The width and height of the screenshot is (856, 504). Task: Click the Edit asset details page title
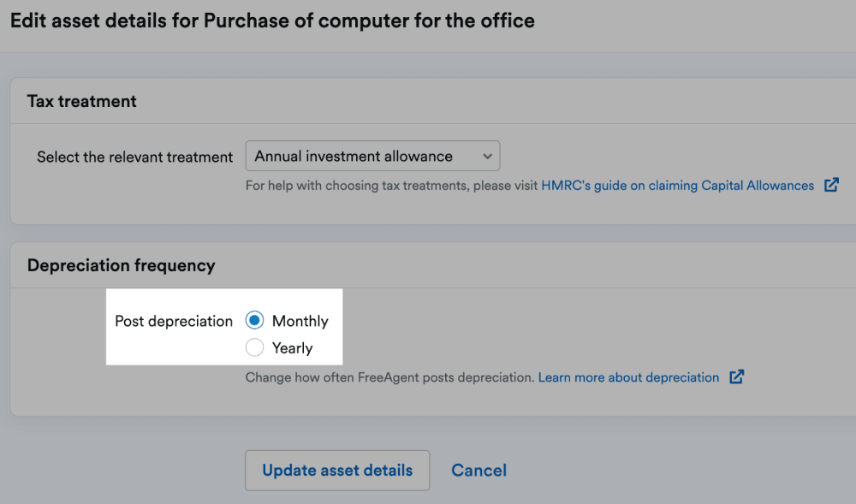click(272, 21)
